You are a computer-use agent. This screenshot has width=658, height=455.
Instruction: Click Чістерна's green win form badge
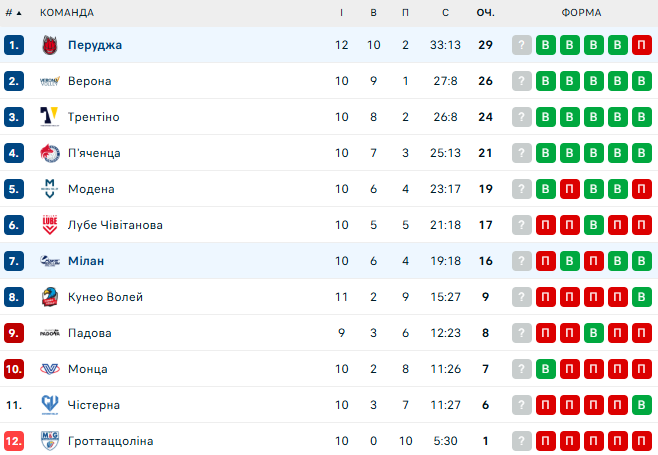[x=641, y=405]
